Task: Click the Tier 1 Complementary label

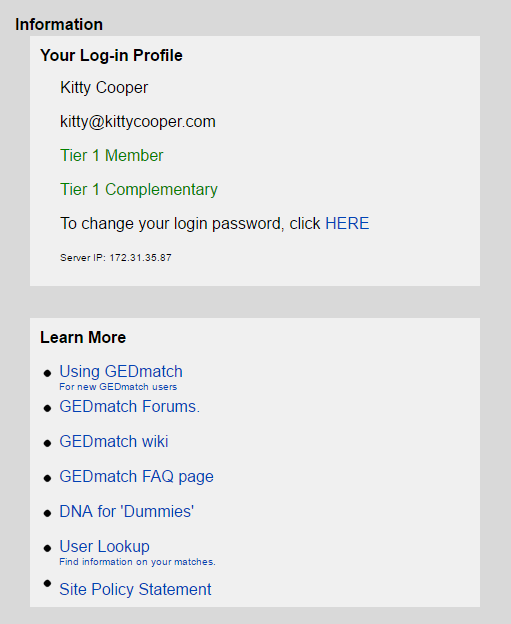Action: tap(139, 189)
